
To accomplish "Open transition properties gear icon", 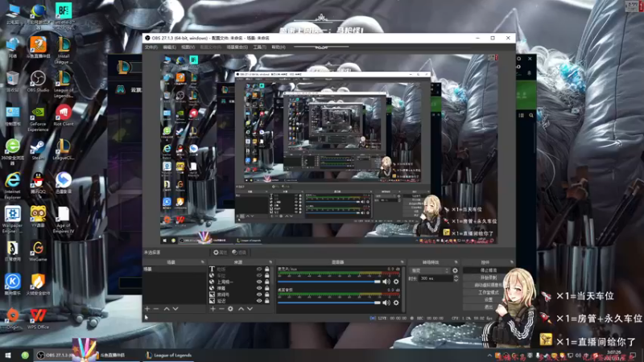I will [x=455, y=270].
